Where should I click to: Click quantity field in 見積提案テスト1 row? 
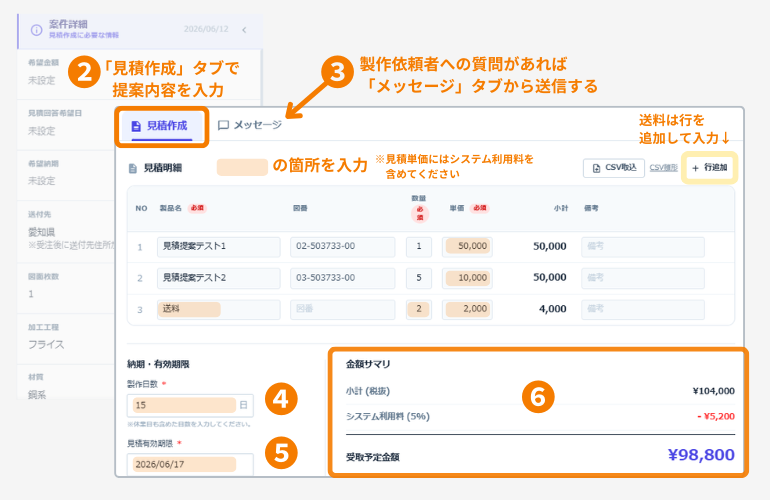(419, 247)
